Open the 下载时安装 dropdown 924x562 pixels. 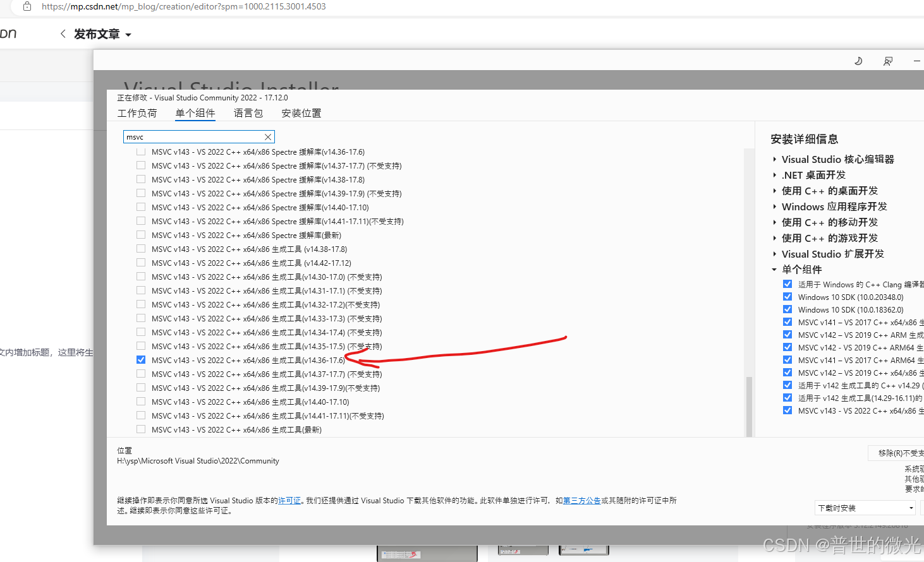pyautogui.click(x=865, y=508)
